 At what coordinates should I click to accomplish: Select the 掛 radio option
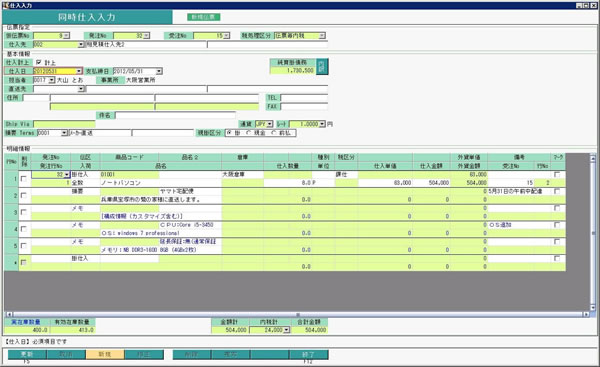229,133
